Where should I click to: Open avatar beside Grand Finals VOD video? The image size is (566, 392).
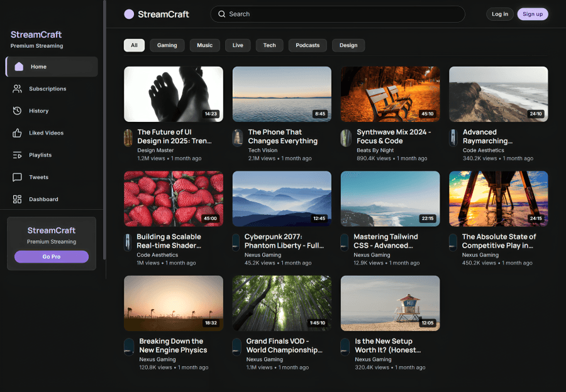tap(237, 347)
